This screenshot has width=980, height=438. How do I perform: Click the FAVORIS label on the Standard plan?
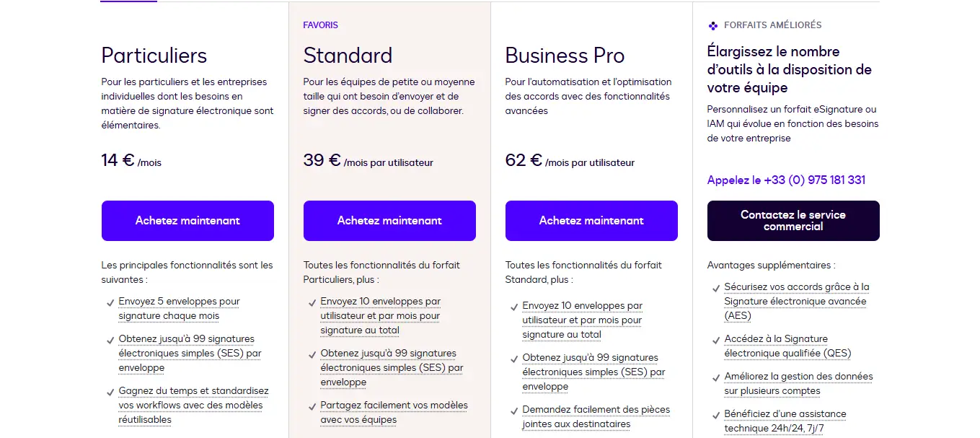coord(320,25)
